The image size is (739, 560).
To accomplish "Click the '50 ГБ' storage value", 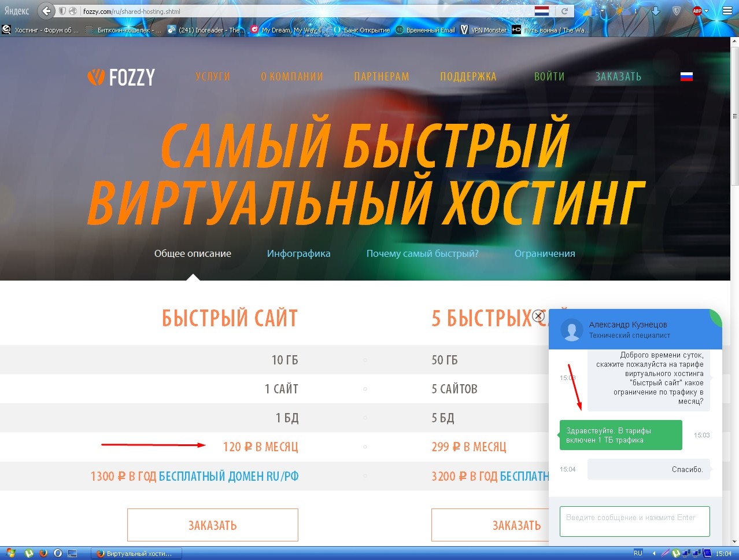I will [445, 360].
